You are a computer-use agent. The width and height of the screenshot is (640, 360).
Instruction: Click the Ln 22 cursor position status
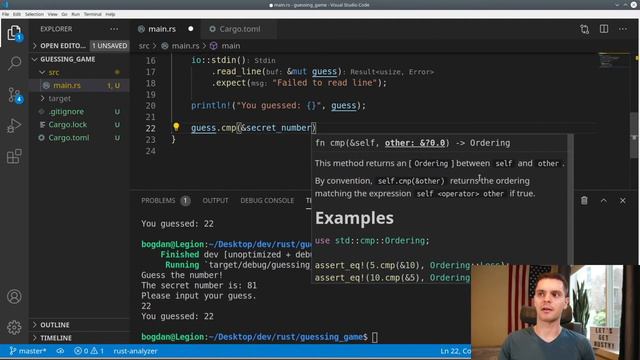456,351
